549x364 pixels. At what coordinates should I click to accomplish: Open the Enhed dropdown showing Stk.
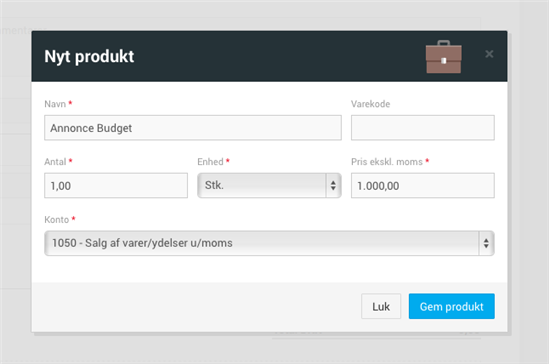tap(269, 186)
